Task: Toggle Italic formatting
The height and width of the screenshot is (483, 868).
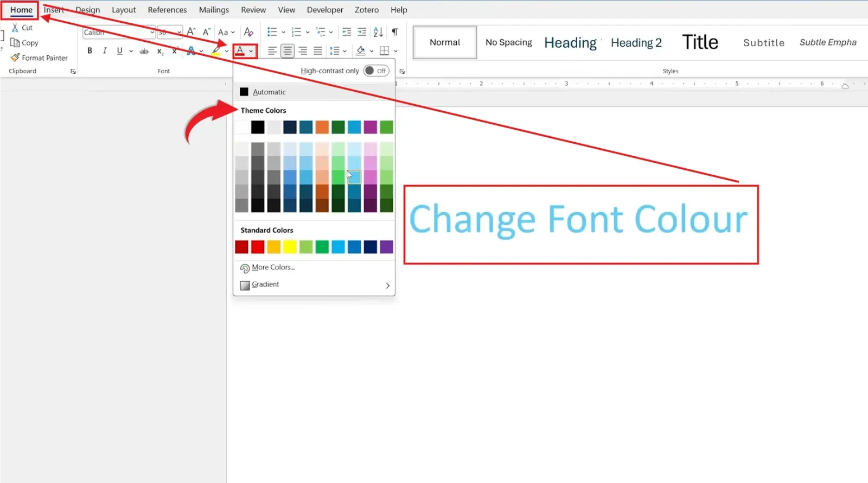Action: coord(105,51)
